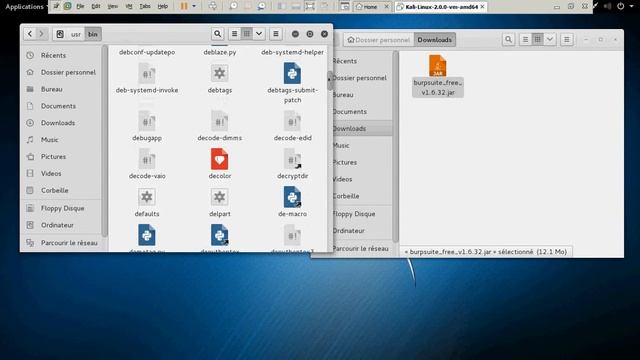The height and width of the screenshot is (360, 640).
Task: Open the hamburger menu in Downloads window
Action: tap(567, 40)
